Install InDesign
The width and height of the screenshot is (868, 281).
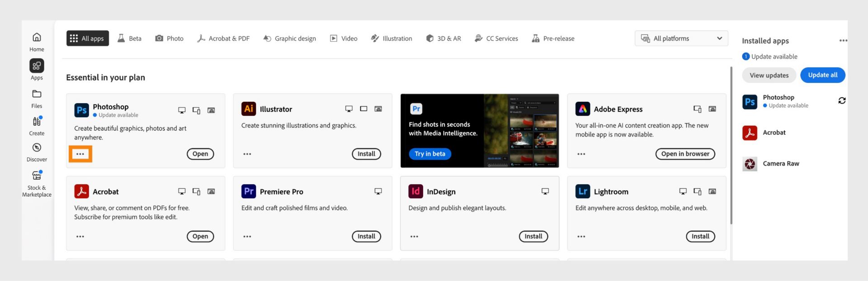(533, 236)
